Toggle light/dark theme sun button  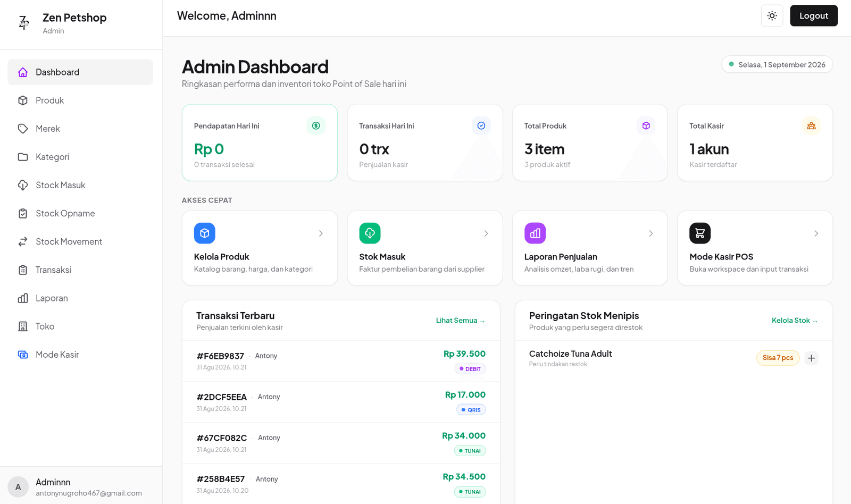point(772,16)
